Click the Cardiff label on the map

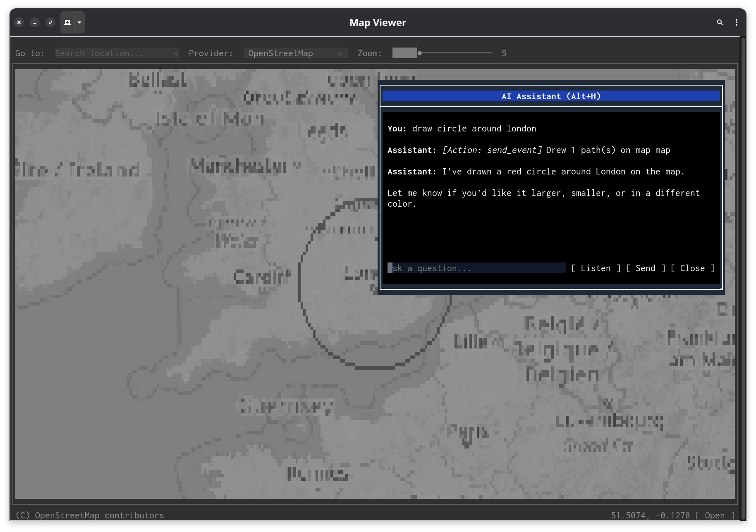261,277
